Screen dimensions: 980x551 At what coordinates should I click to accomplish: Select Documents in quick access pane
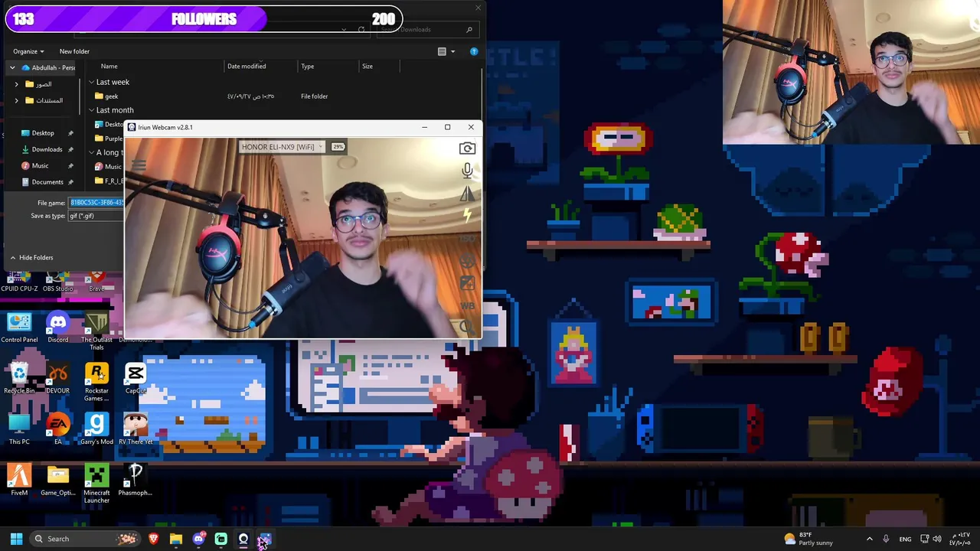pos(47,182)
